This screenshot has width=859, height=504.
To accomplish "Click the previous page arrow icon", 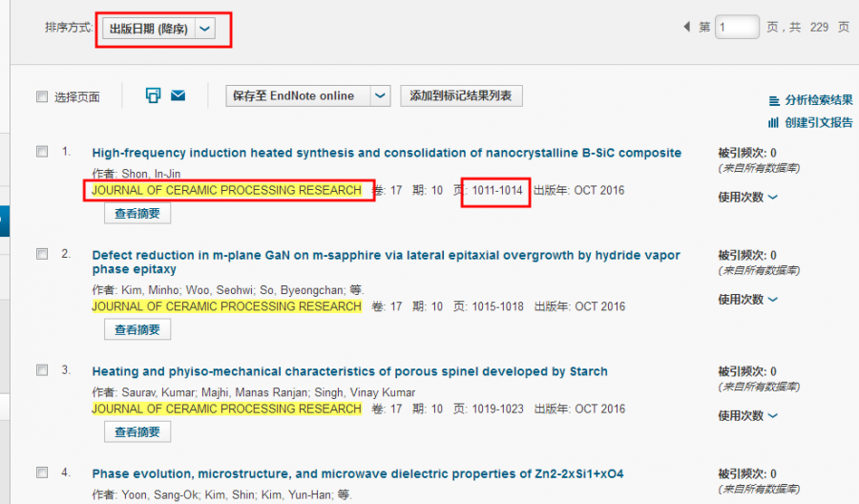I will tap(686, 27).
